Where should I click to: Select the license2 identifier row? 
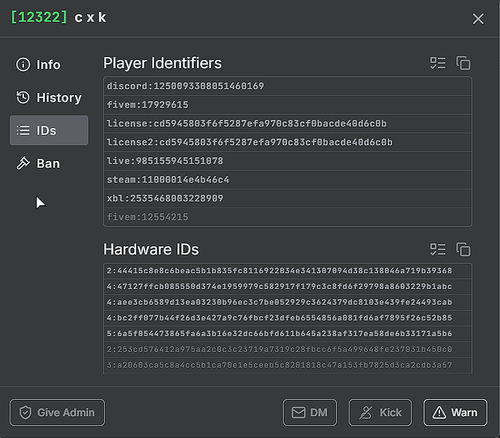click(x=287, y=142)
